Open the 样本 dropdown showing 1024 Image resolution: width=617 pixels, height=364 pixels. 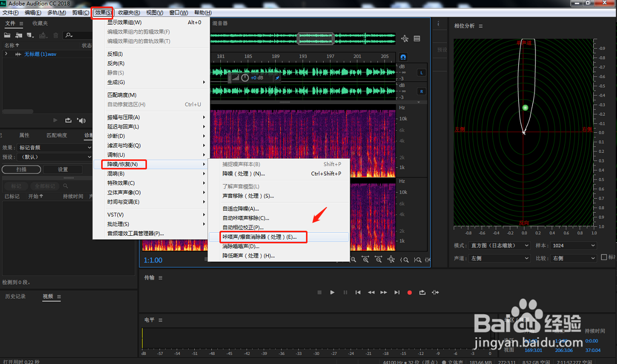click(574, 245)
